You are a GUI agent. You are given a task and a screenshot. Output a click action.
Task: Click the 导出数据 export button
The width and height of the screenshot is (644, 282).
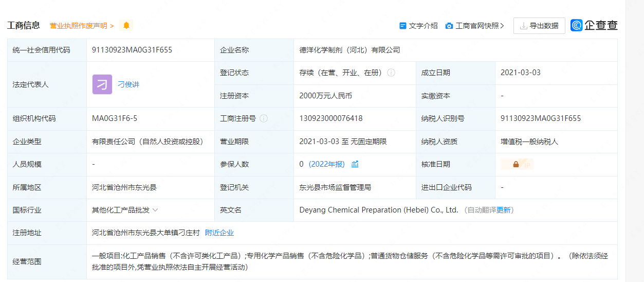coord(539,26)
